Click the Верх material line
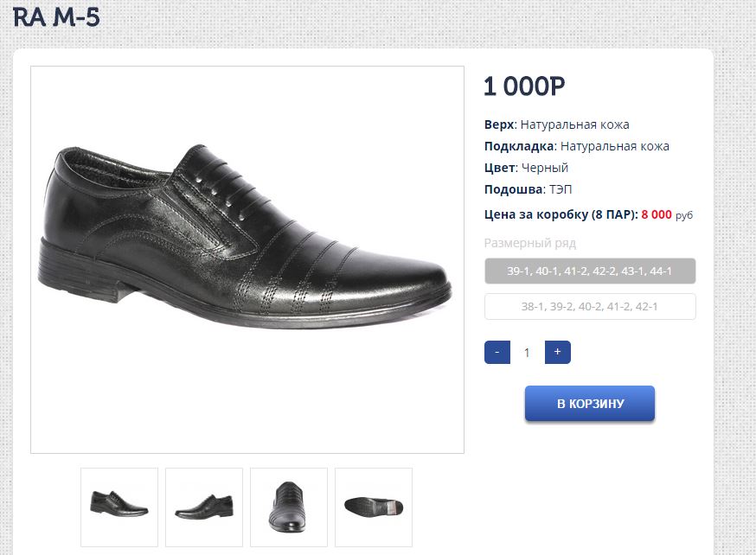756x555 pixels. pos(557,124)
